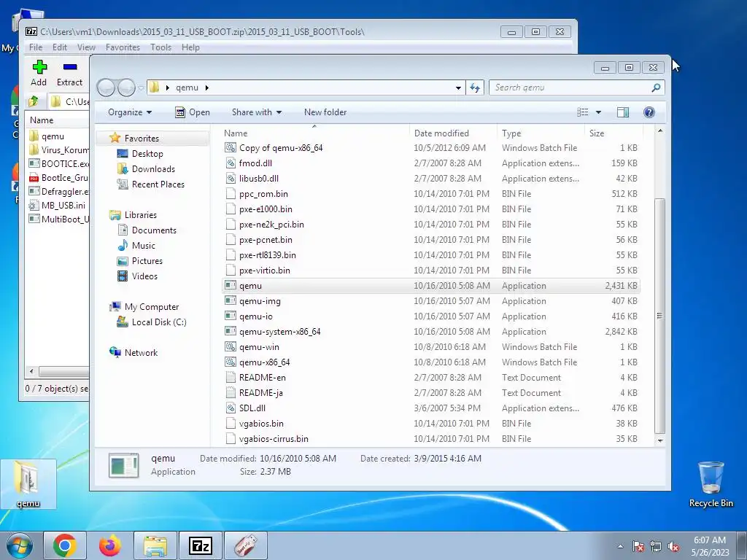Click the Open toolbar button
747x560 pixels.
[193, 112]
